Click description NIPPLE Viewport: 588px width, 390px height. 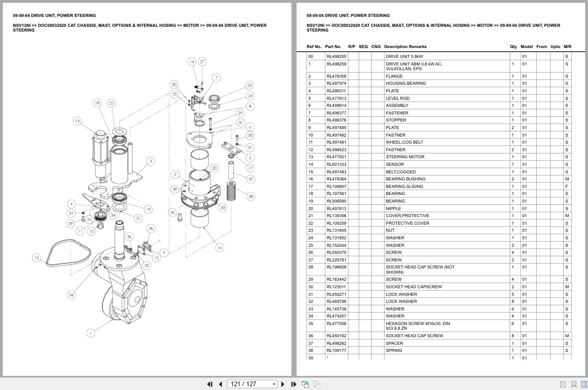393,209
